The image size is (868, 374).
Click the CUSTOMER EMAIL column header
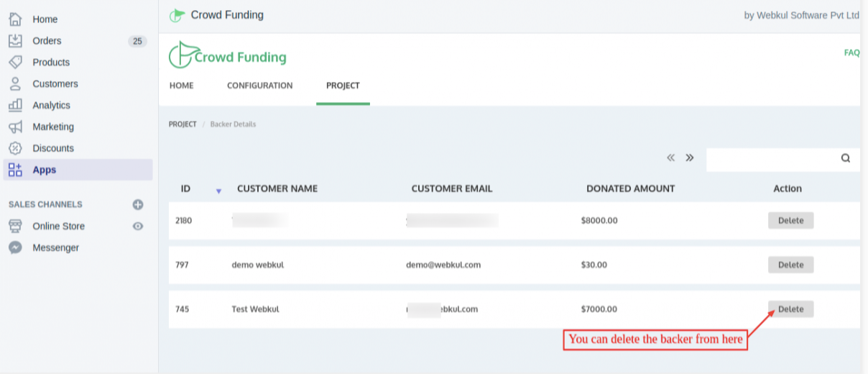click(452, 188)
